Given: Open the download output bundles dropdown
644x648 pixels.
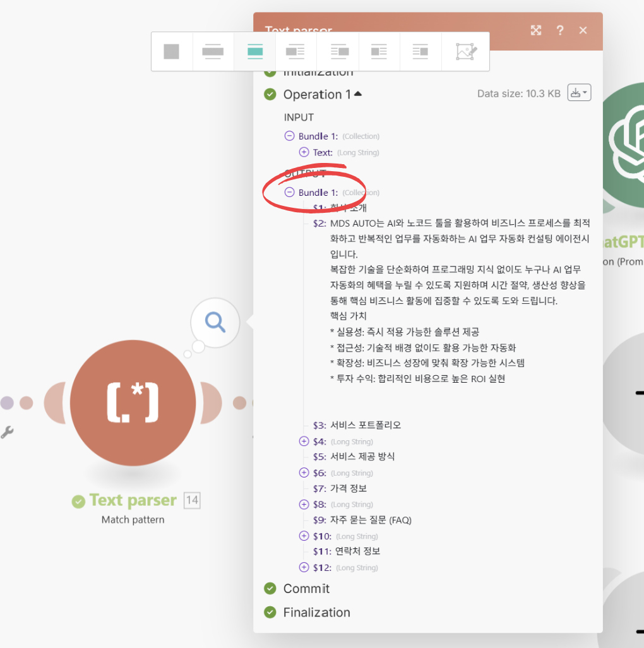Looking at the screenshot, I should 579,93.
